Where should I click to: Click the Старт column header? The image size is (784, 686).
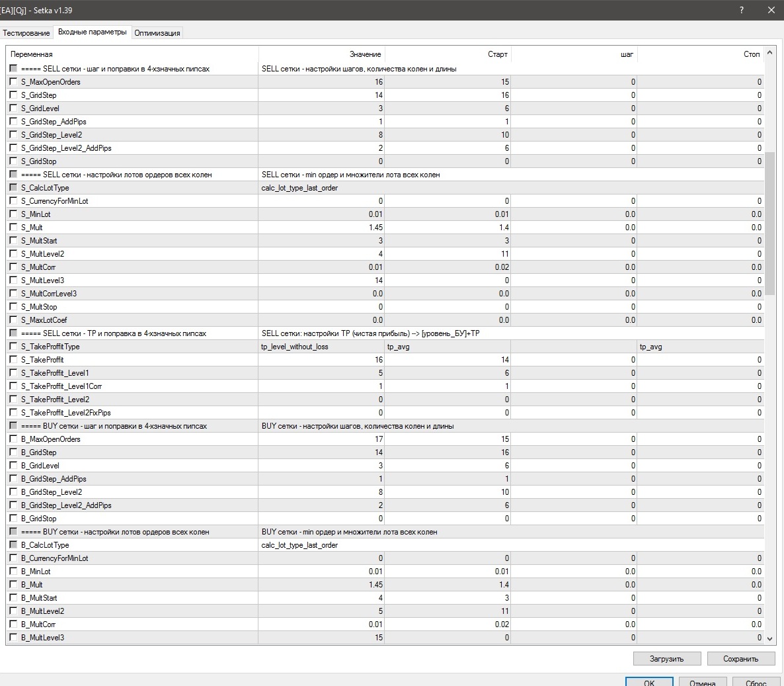pyautogui.click(x=448, y=54)
